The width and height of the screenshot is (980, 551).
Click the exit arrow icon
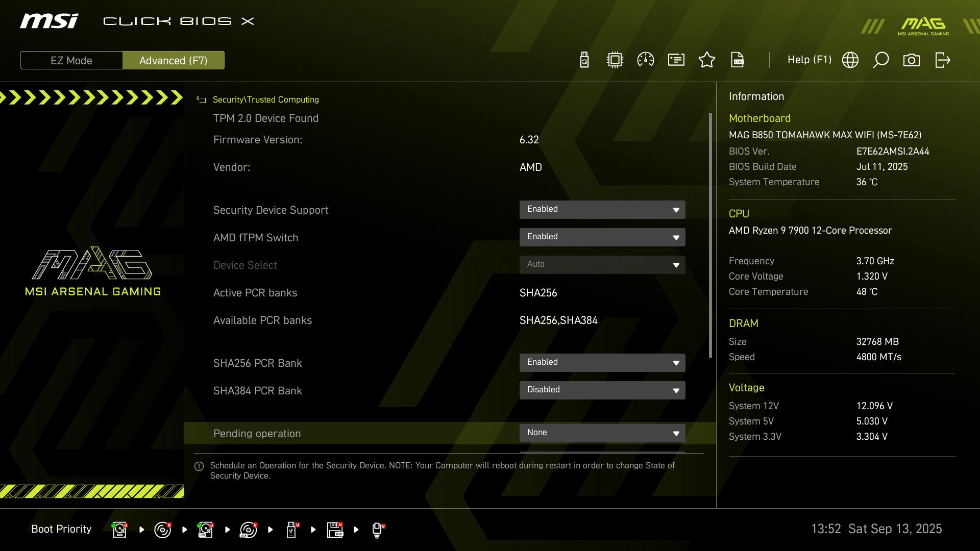click(x=942, y=60)
